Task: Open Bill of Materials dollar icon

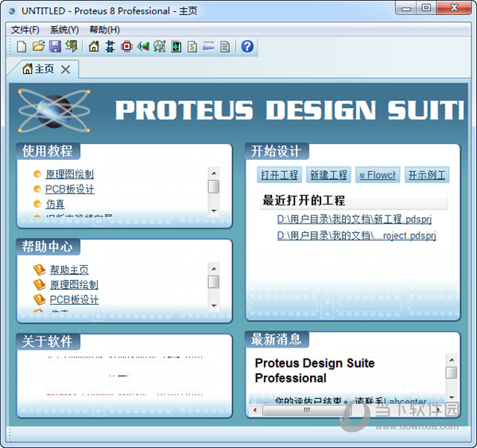Action: [192, 47]
